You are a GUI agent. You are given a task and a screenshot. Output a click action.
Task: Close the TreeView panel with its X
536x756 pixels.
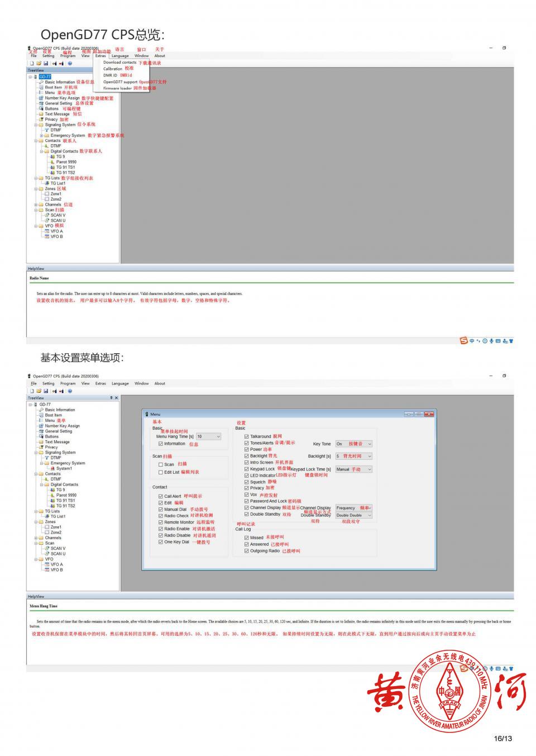coord(116,398)
